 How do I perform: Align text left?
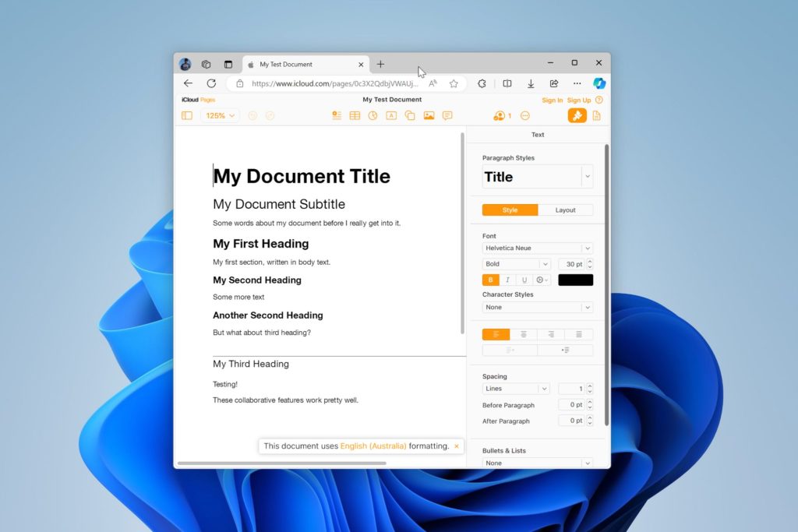(496, 334)
